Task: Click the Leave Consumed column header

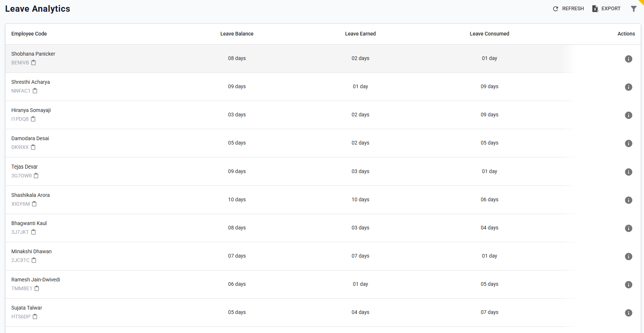Action: coord(489,34)
